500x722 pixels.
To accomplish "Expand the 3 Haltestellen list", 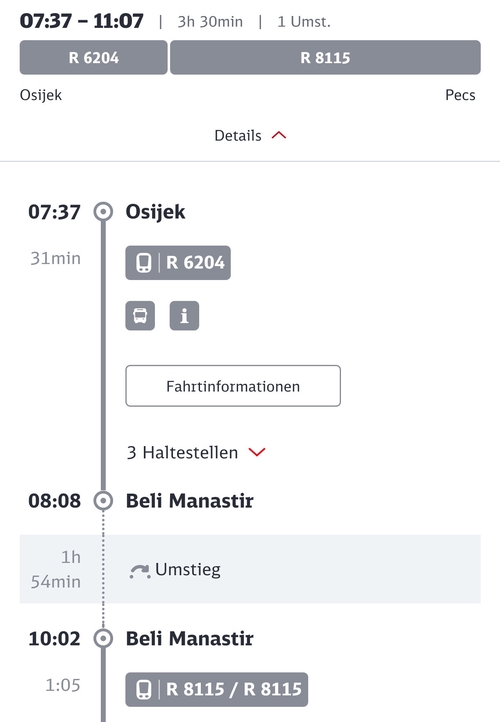I will coord(196,453).
